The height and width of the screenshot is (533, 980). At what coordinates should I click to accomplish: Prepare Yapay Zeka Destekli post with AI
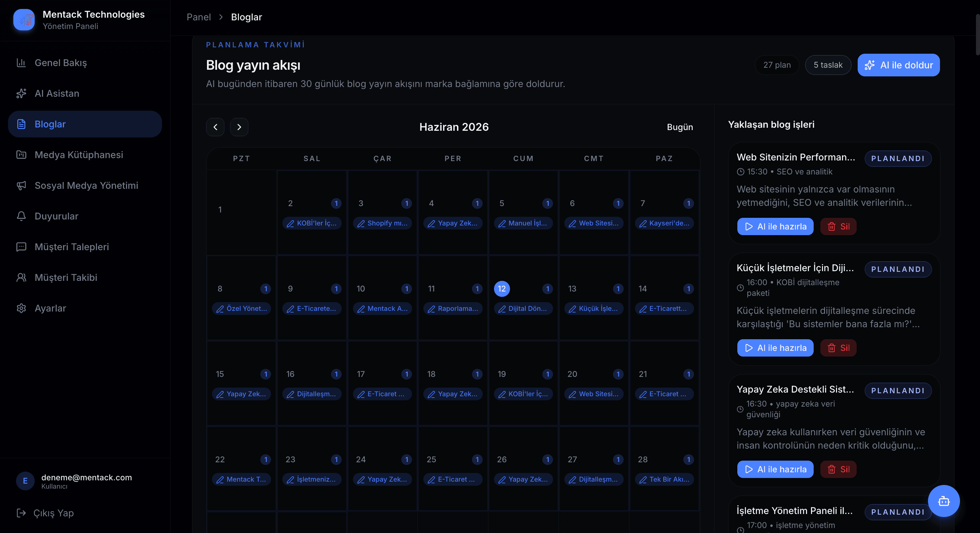[775, 469]
